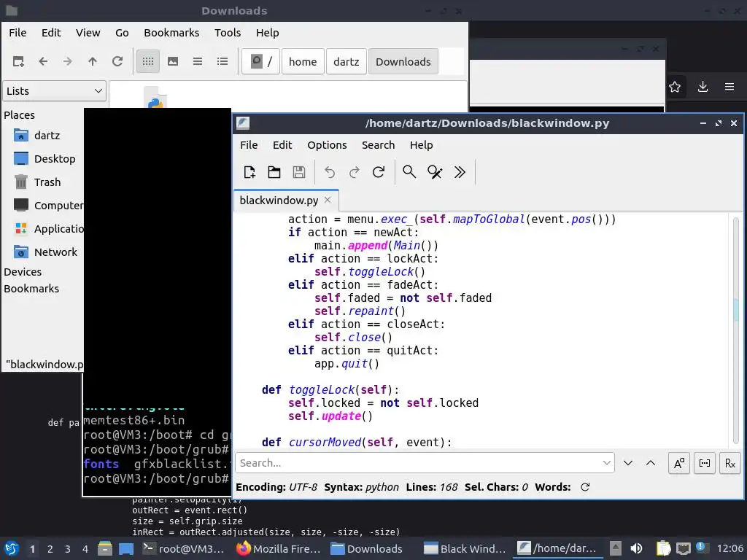Viewport: 747px width, 560px height.
Task: Navigate to home path segment
Action: [303, 61]
